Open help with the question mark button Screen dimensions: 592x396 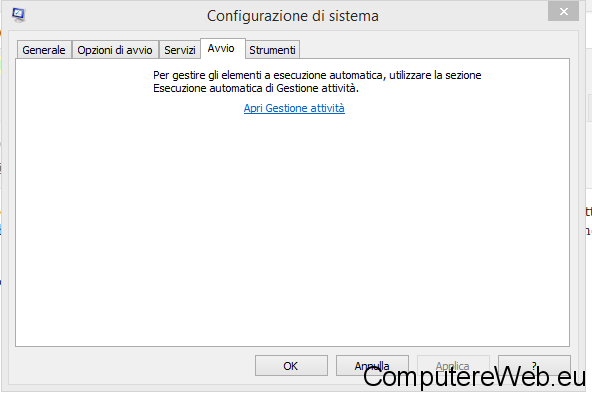click(534, 366)
